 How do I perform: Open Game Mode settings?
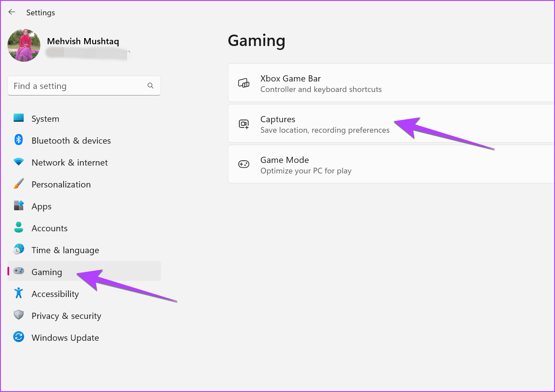(391, 164)
